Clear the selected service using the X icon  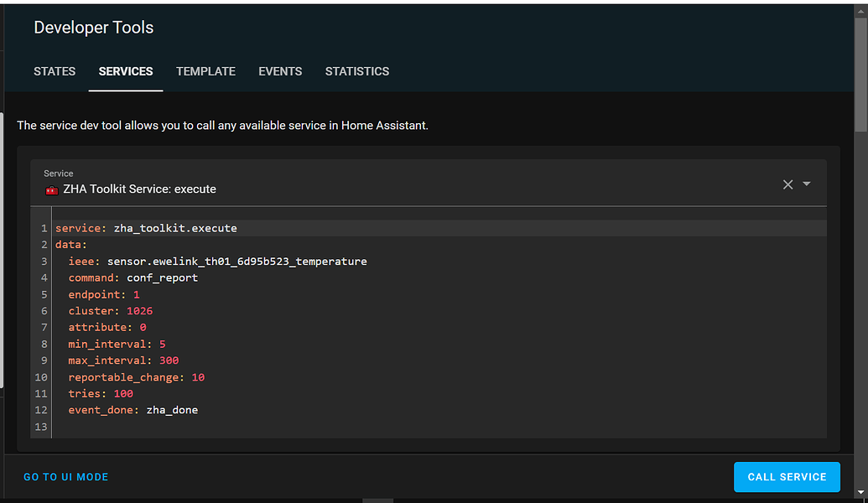point(787,184)
